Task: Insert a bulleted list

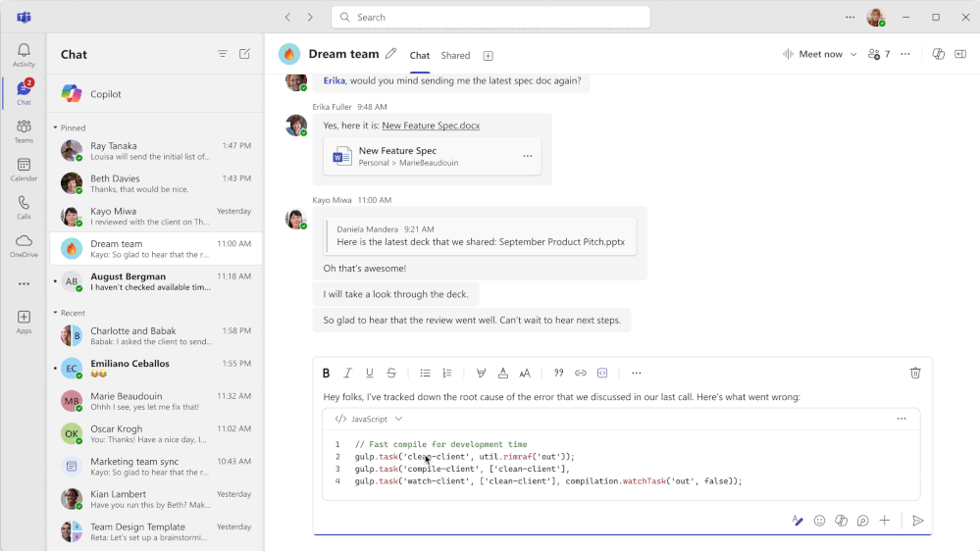Action: 425,373
